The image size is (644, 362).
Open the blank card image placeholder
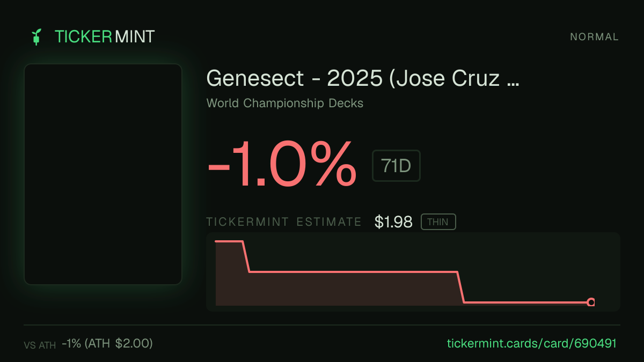103,174
